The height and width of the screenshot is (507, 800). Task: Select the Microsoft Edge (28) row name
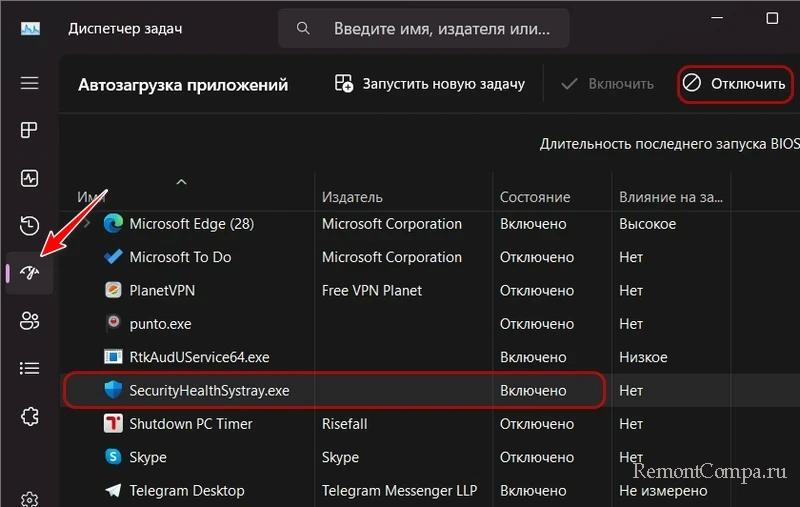point(191,223)
